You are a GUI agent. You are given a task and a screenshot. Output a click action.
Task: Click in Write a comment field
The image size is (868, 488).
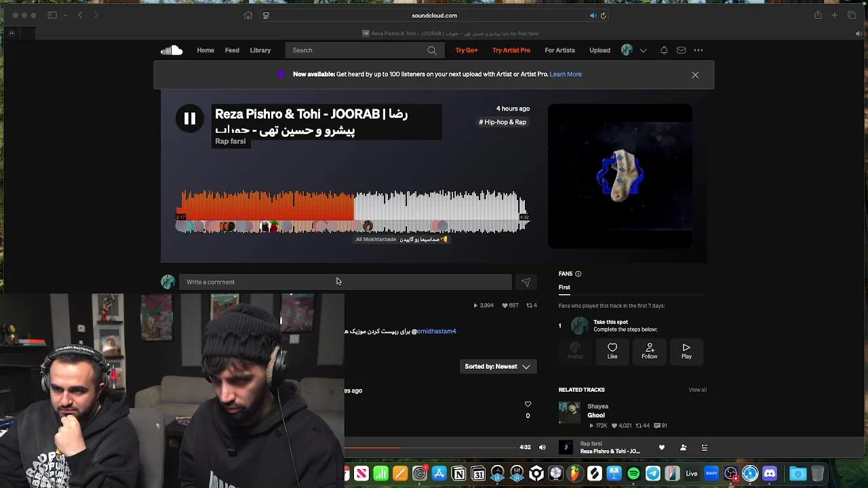(345, 282)
